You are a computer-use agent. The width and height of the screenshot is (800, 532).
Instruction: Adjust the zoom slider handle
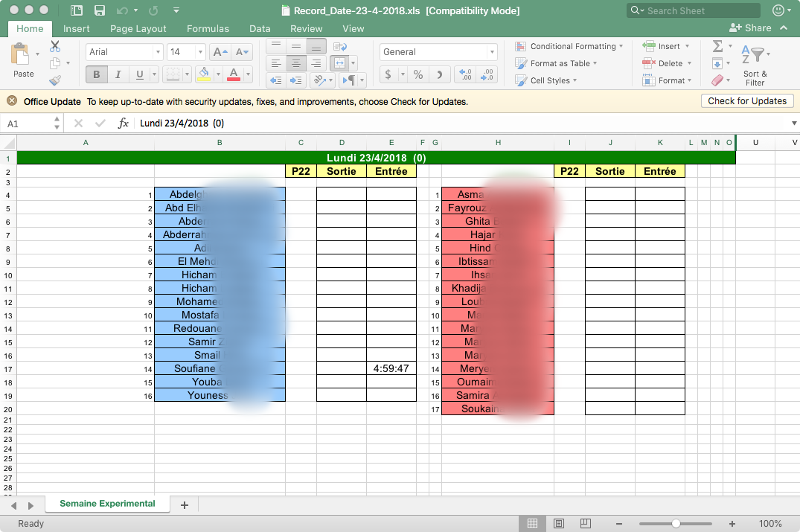(676, 523)
